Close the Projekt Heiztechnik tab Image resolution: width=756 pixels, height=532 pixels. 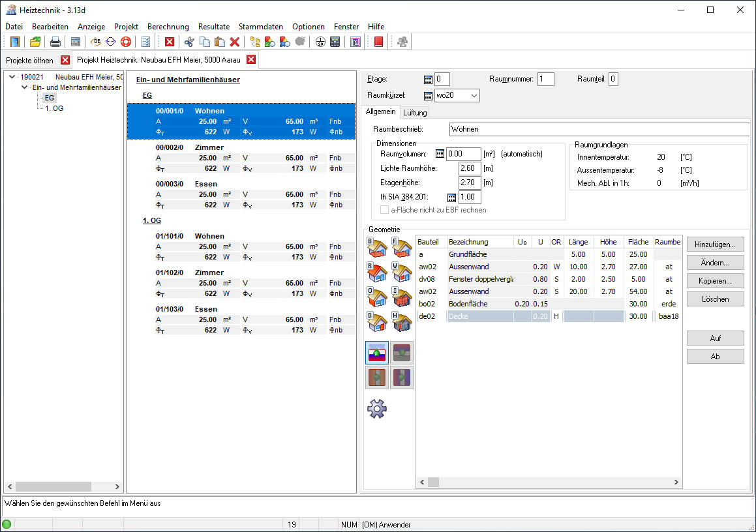click(251, 59)
